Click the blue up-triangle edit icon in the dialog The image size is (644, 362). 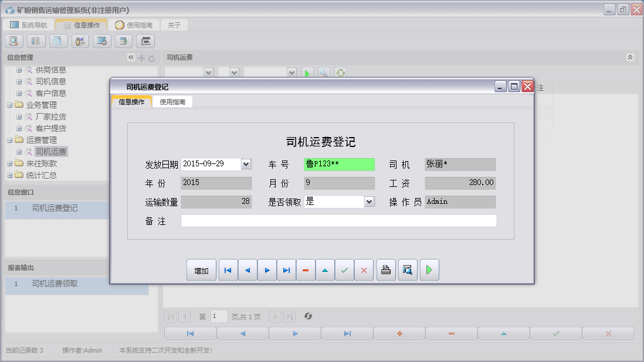pyautogui.click(x=325, y=270)
